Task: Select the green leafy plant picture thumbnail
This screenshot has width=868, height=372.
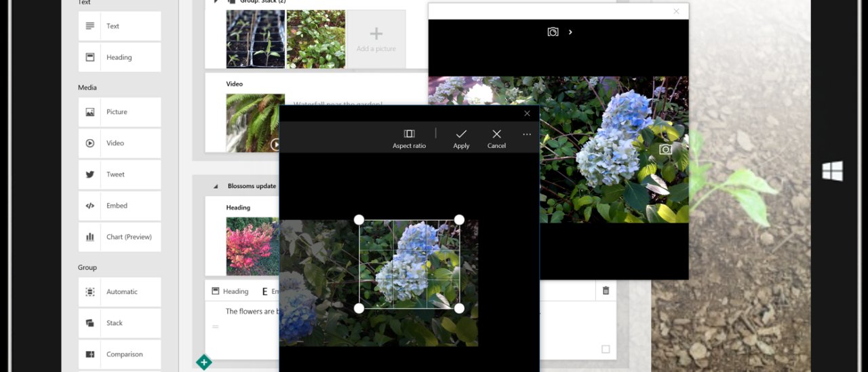Action: [x=316, y=39]
